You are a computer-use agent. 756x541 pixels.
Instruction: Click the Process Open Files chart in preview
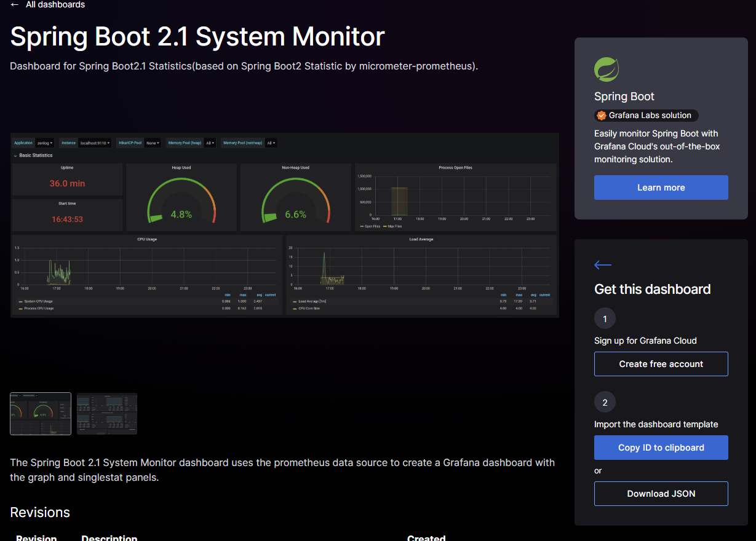click(x=456, y=197)
